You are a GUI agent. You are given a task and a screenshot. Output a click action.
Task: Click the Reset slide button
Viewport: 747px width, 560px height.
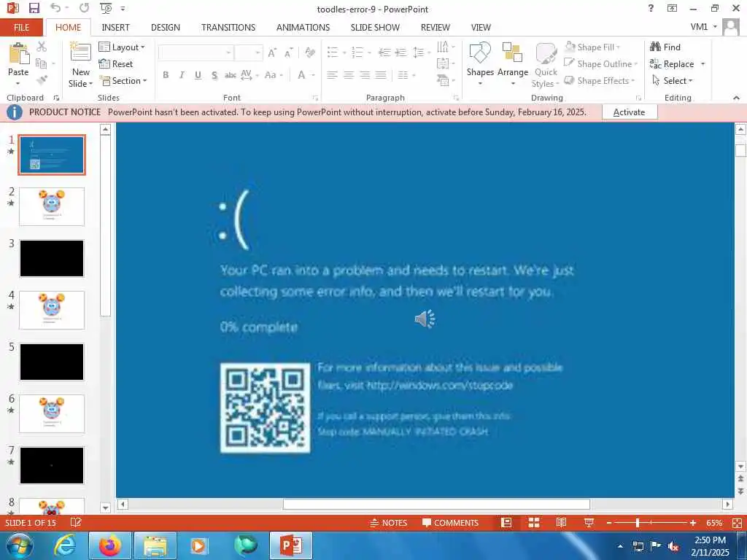point(116,64)
